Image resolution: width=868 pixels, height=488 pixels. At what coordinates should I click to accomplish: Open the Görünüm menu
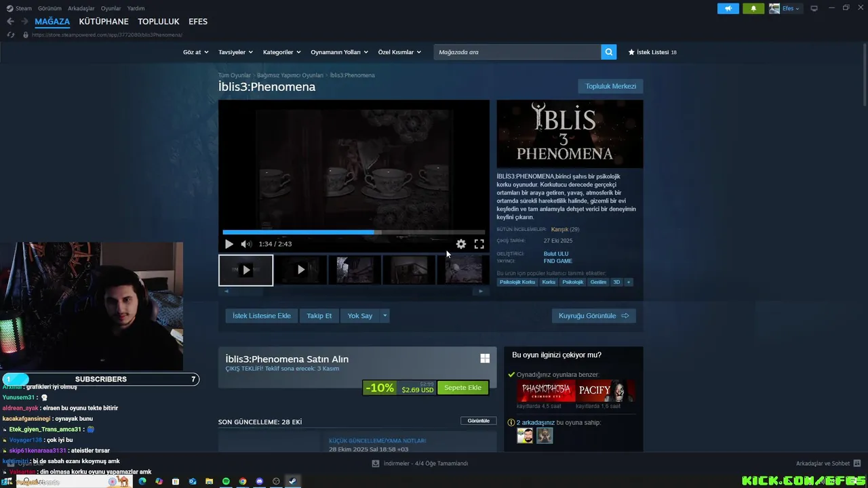[50, 8]
